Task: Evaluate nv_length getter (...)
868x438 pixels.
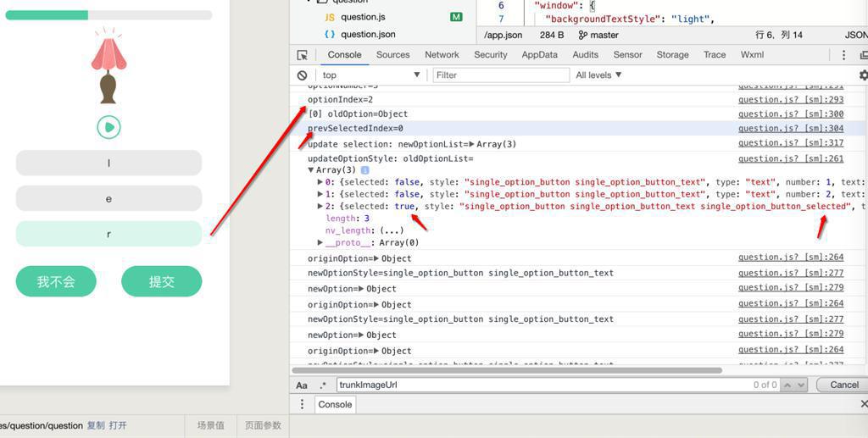Action: [393, 230]
